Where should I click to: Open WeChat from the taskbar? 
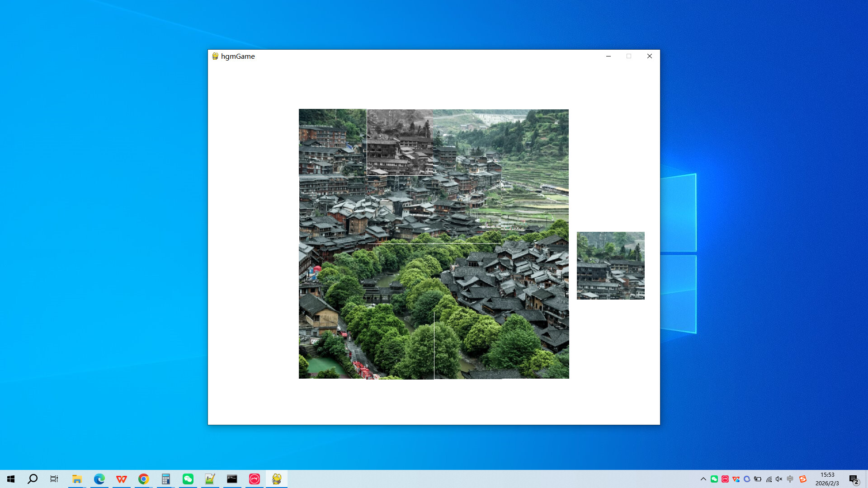coord(188,479)
